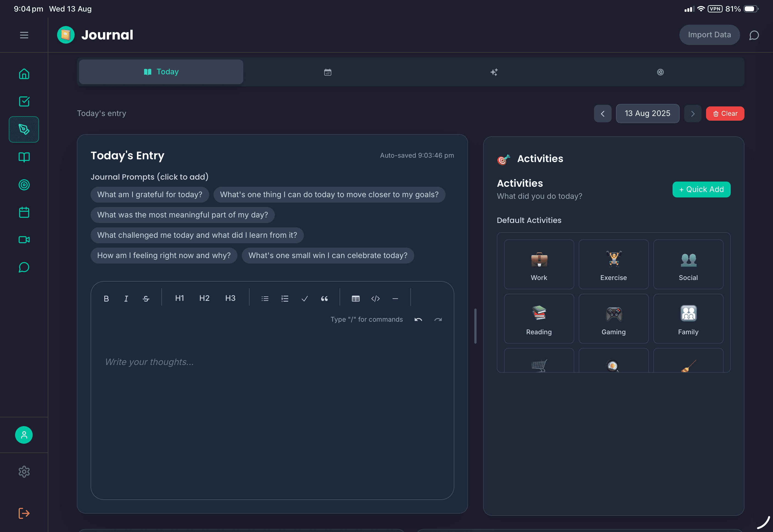
Task: Open the Goals target icon in the sidebar
Action: (x=24, y=185)
